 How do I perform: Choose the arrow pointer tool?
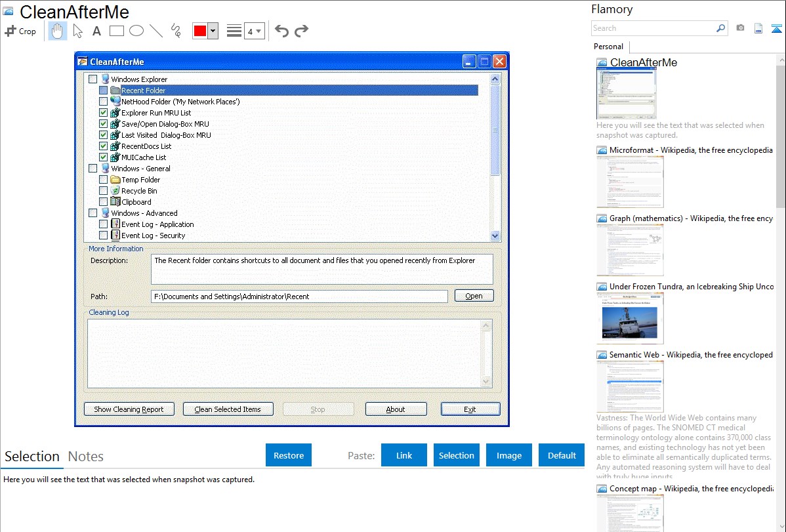[x=77, y=31]
